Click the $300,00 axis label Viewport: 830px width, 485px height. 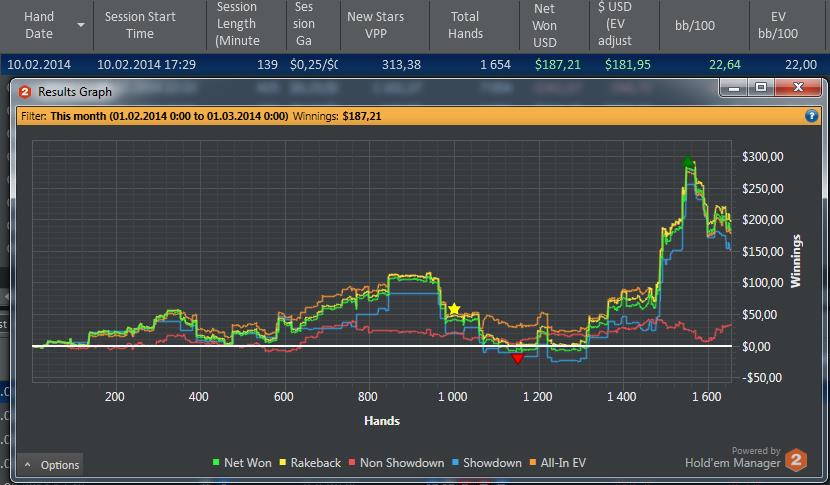762,157
